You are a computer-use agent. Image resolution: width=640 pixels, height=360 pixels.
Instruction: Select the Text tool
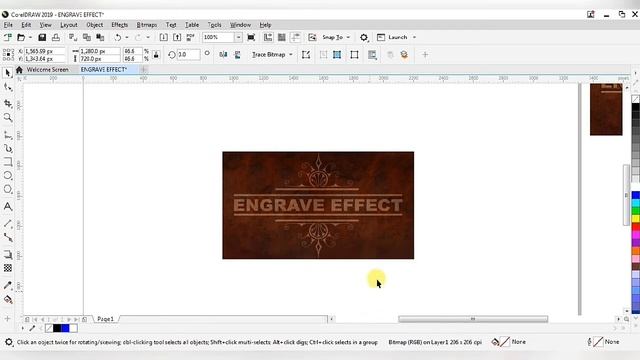point(8,207)
